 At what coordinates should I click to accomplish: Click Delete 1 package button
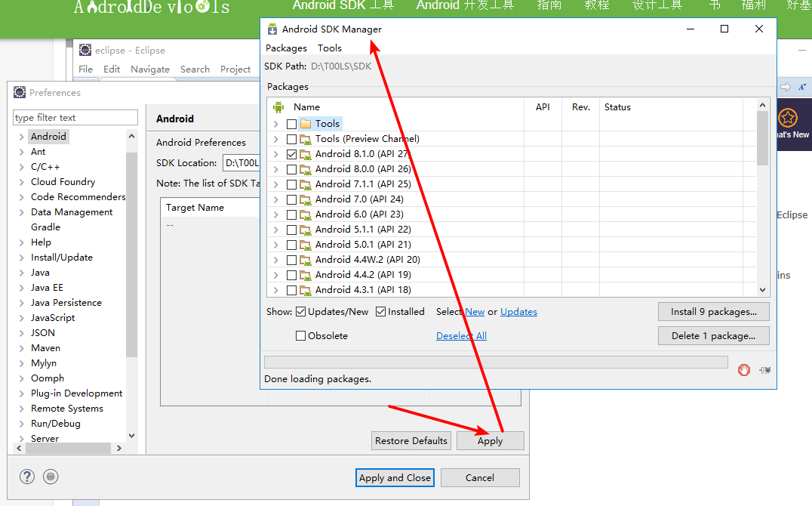[714, 336]
